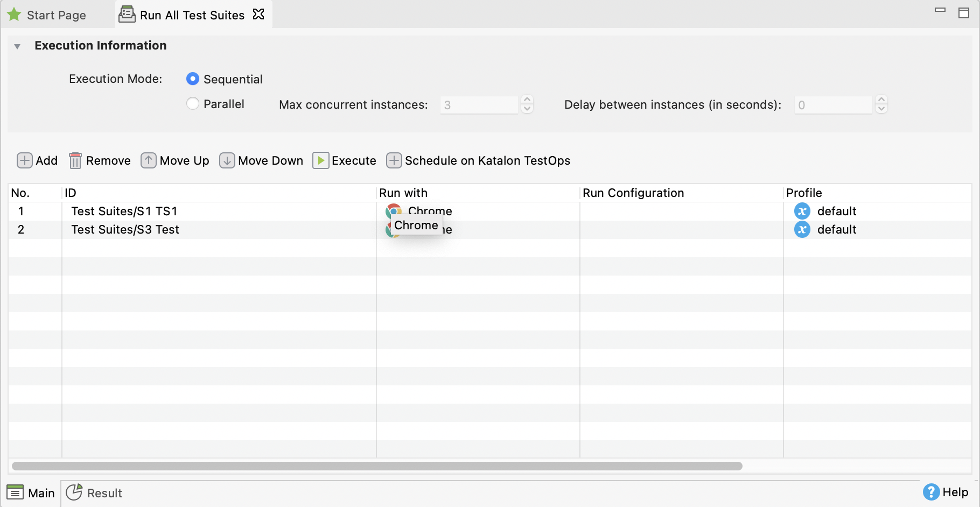Open the Result tab at bottom

(x=94, y=493)
